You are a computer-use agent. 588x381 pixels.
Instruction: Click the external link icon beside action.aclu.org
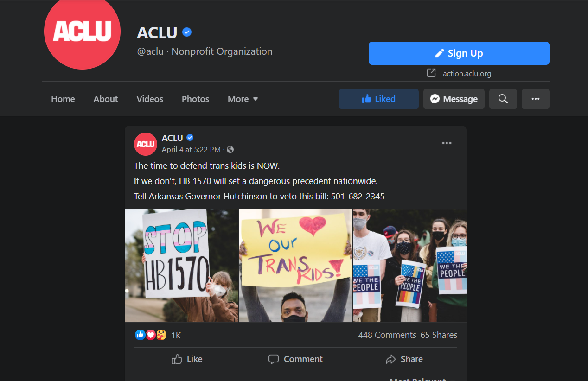(431, 73)
